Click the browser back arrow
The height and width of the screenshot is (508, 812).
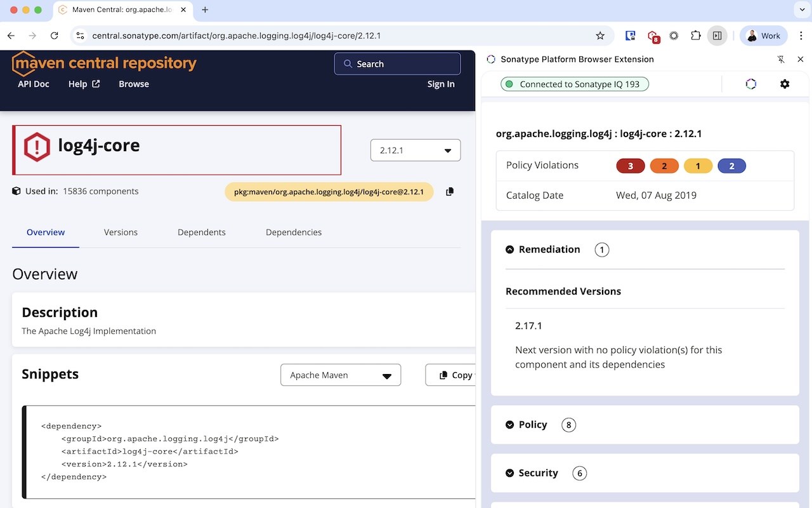11,36
